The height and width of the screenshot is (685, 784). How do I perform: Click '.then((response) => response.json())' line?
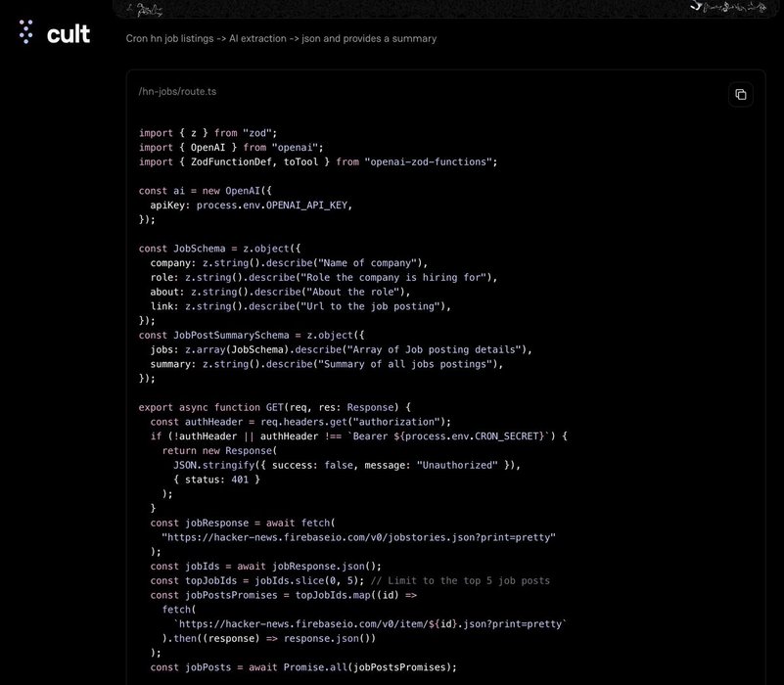[x=268, y=639]
